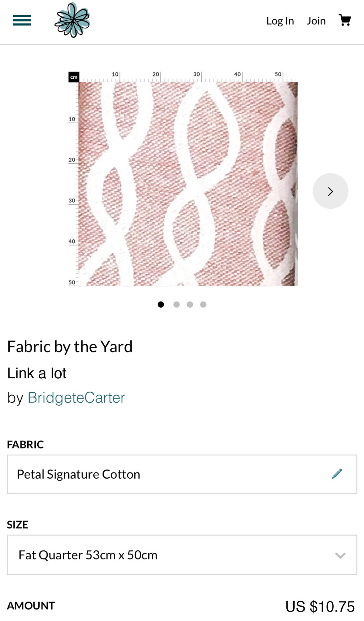Click Join in the header

(x=316, y=21)
